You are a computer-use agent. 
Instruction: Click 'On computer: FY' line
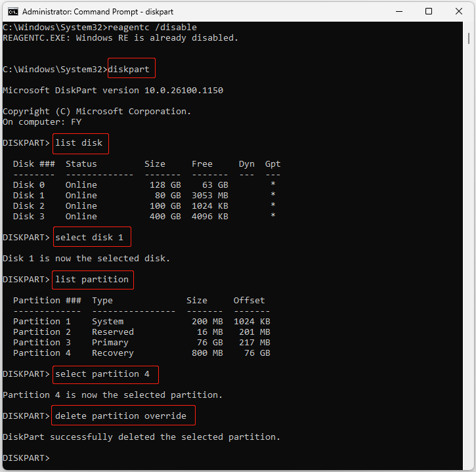coord(42,122)
